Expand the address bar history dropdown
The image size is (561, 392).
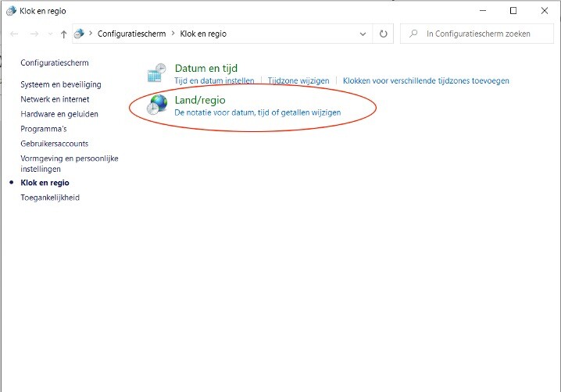[x=363, y=34]
